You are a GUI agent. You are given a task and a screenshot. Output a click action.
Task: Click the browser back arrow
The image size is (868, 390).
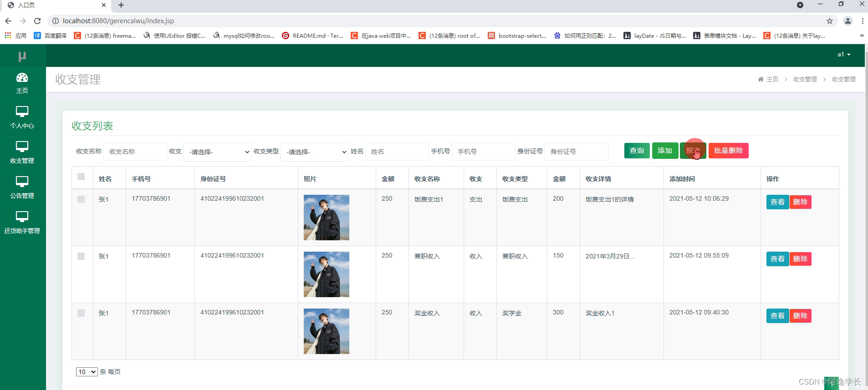[x=8, y=21]
